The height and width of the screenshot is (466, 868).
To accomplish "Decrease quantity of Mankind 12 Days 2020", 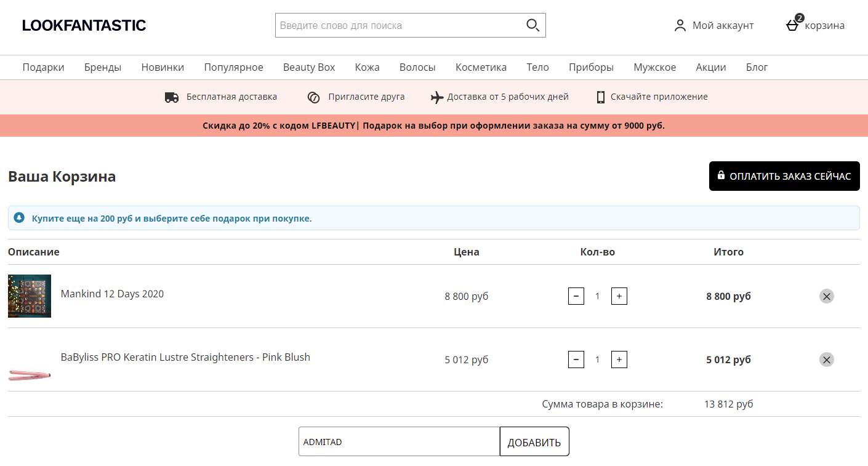I will pos(576,296).
